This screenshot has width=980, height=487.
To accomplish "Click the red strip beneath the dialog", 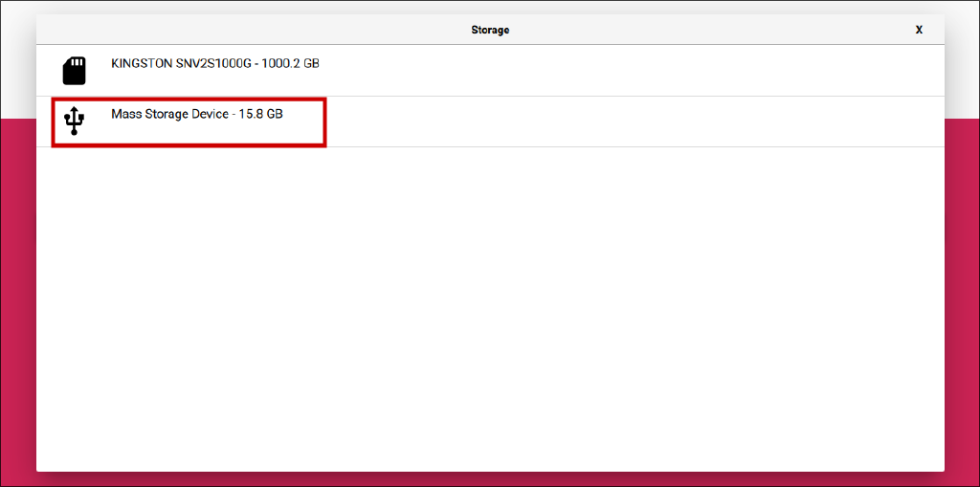I will coord(490,479).
